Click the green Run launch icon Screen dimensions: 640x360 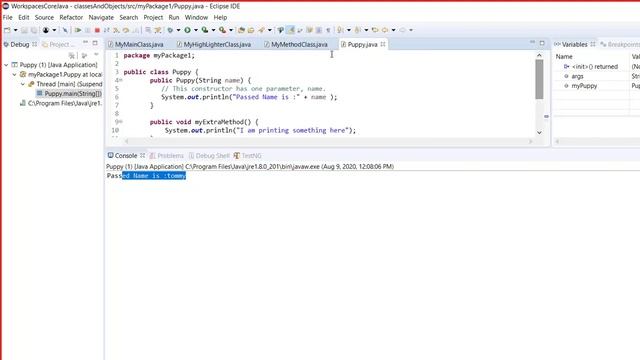187,30
